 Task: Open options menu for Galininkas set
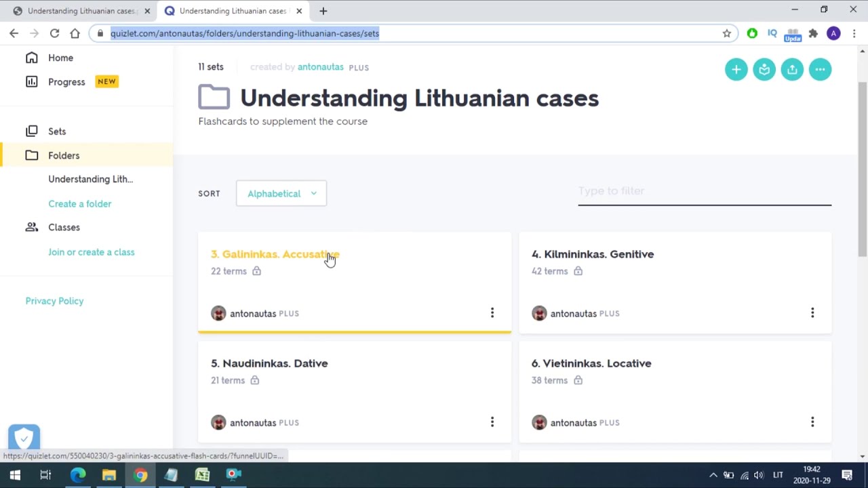[x=492, y=312]
